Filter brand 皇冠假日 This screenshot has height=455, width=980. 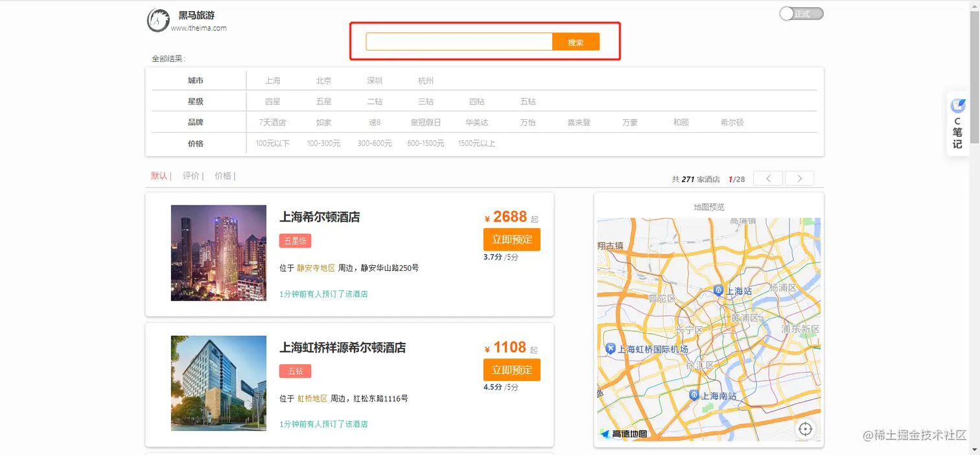426,122
